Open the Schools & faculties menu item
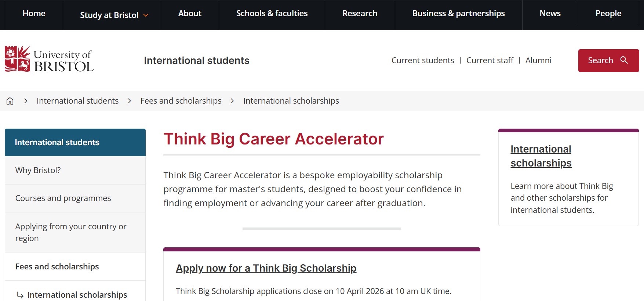The height and width of the screenshot is (301, 644). [272, 13]
